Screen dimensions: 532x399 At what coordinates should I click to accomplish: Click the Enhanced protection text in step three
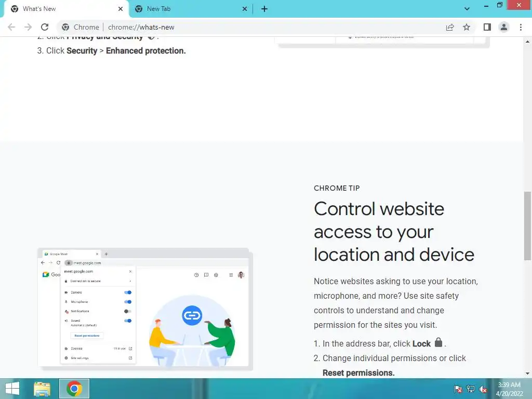click(146, 51)
